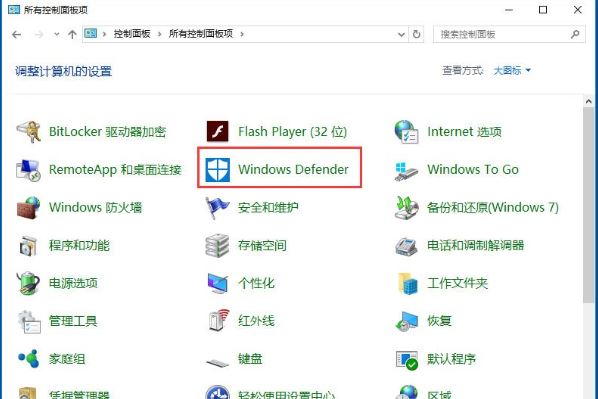Open the 安全和维护 link text
The height and width of the screenshot is (399, 598).
coord(268,208)
